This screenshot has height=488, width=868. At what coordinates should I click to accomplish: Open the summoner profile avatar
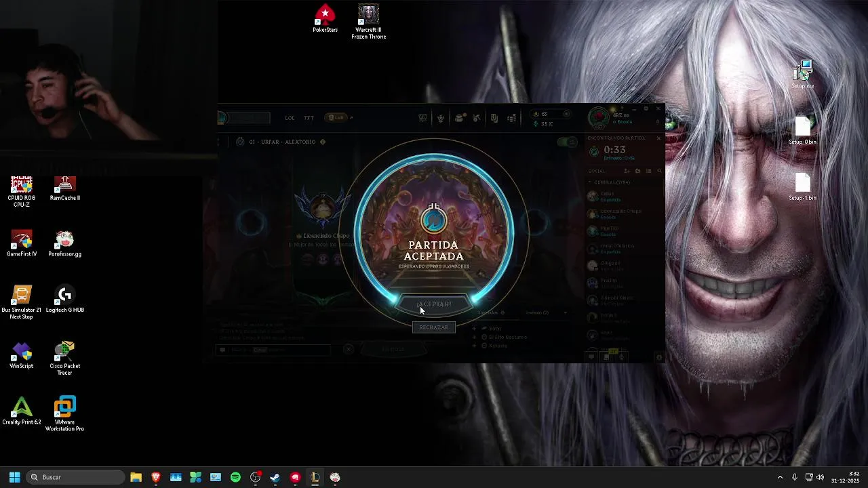click(x=598, y=119)
